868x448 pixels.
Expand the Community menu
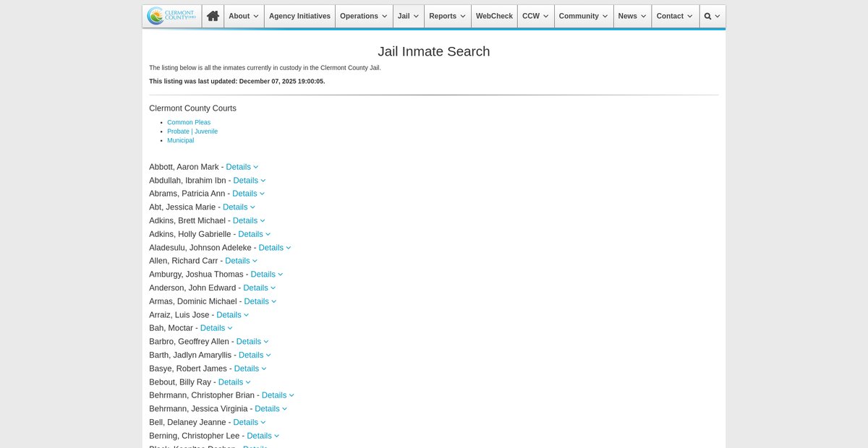(584, 16)
